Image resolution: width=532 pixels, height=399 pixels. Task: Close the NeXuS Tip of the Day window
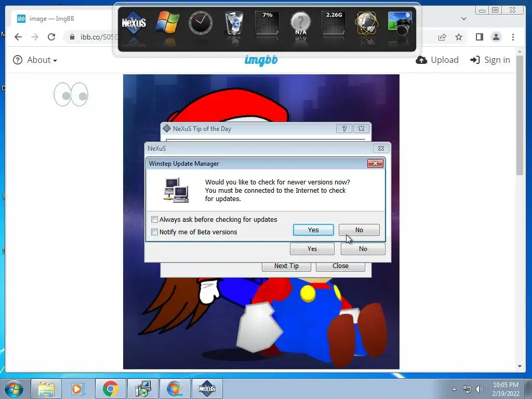[x=362, y=129]
